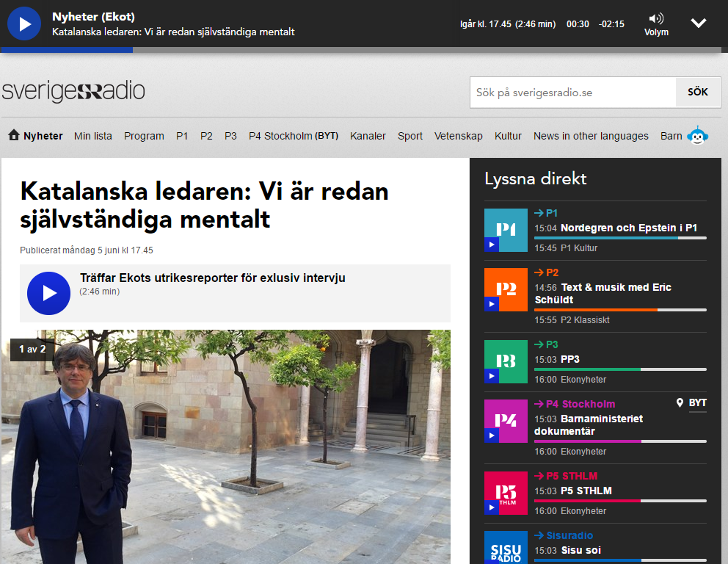Image resolution: width=728 pixels, height=564 pixels.
Task: Play the Ekot exclusive interview clip
Action: pos(48,293)
